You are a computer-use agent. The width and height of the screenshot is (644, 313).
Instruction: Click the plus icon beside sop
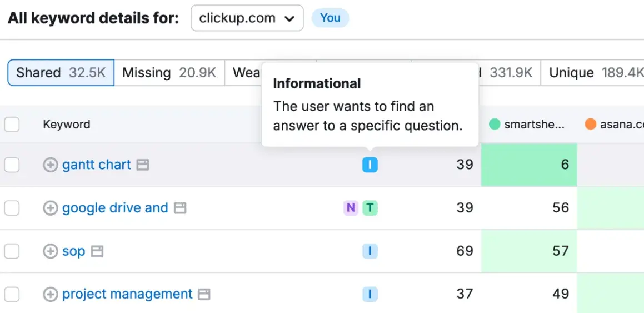tap(51, 251)
